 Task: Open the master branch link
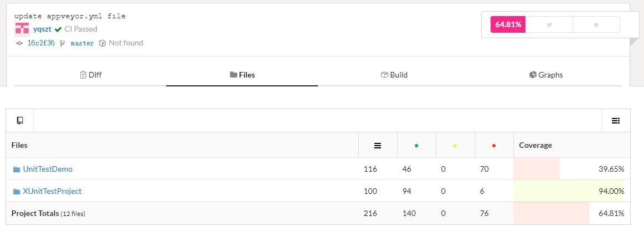82,43
